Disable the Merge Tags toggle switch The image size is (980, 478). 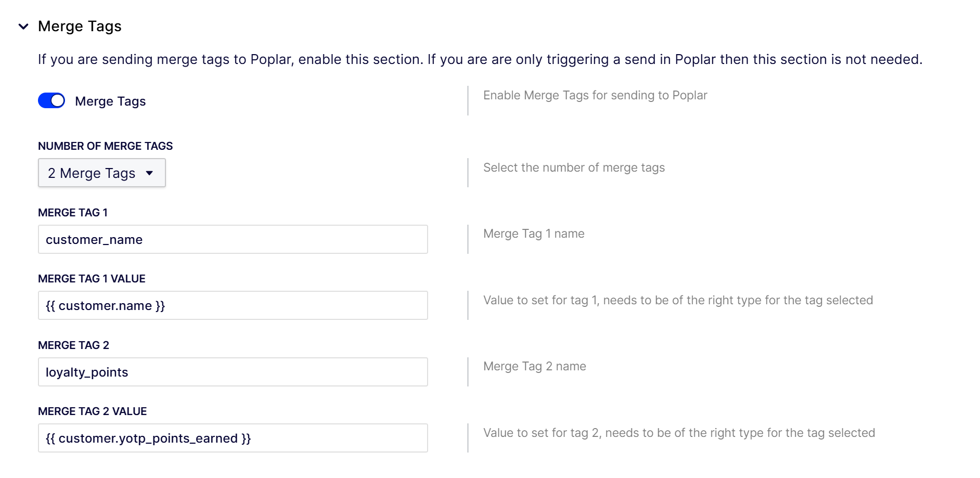[51, 101]
